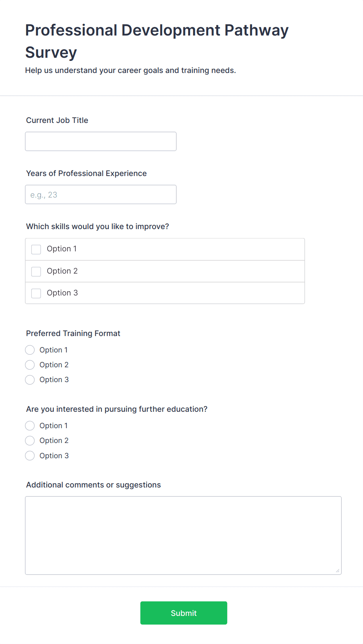
Task: Pick Option 3 for Preferred Training Format
Action: (30, 380)
